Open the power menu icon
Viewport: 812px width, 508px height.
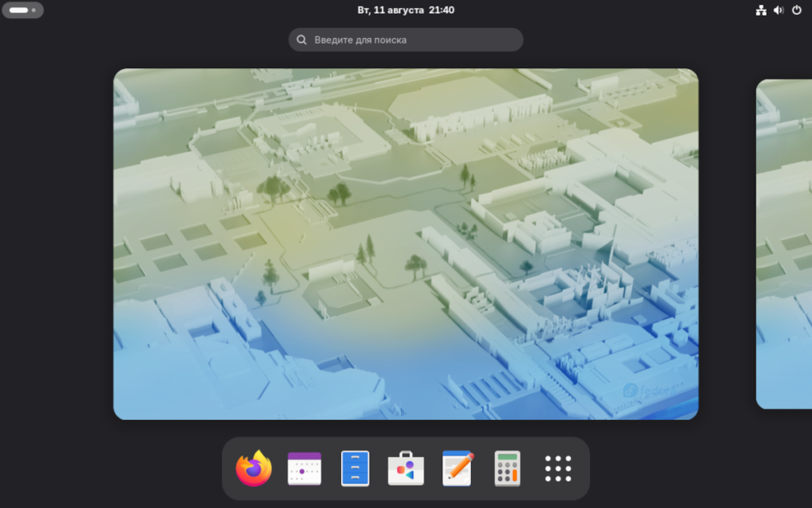click(x=797, y=10)
